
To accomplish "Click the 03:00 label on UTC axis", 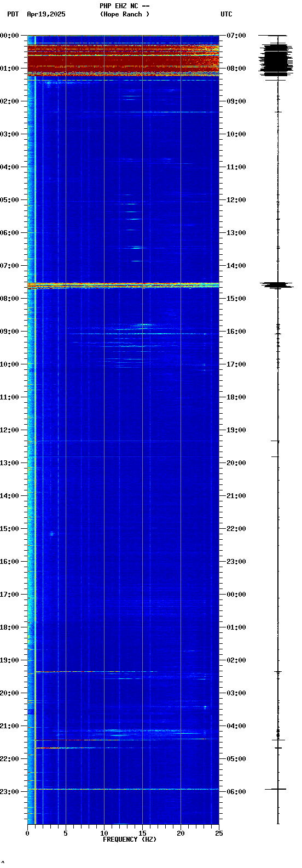I will click(236, 693).
